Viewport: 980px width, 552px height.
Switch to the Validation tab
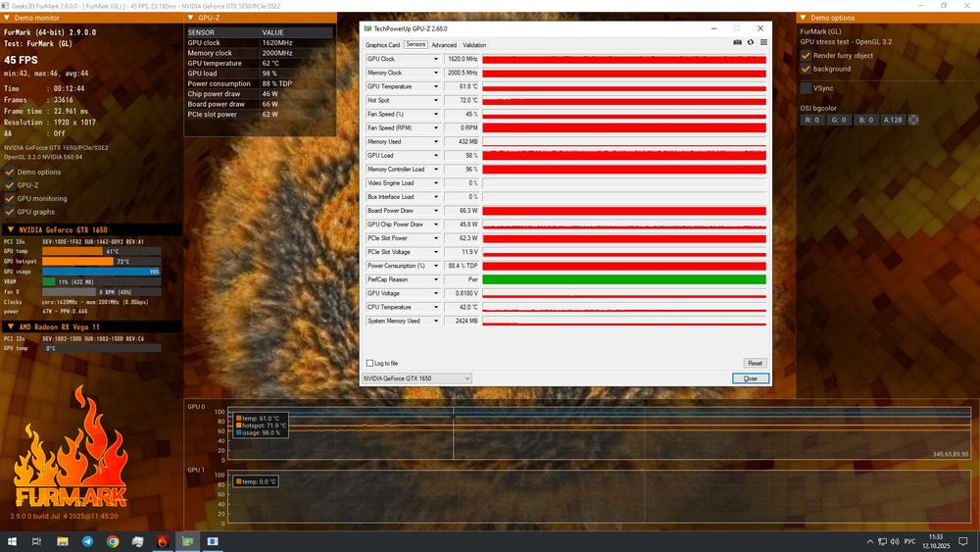tap(474, 45)
